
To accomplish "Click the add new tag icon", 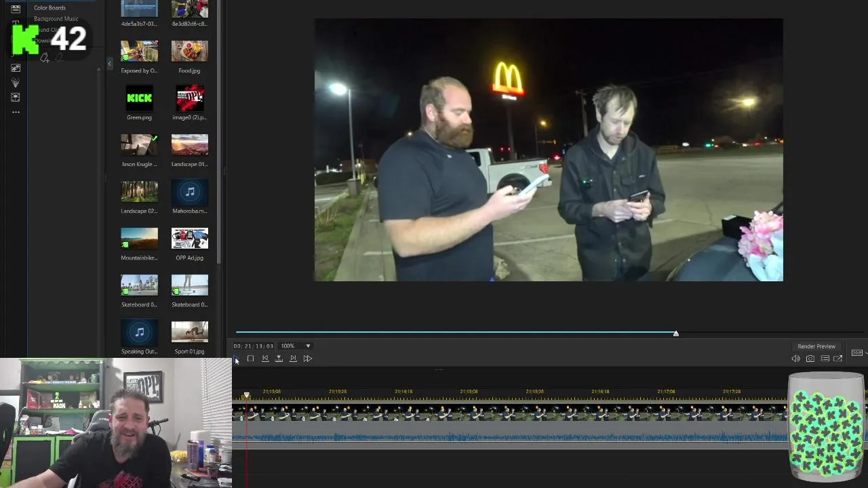I will point(45,58).
